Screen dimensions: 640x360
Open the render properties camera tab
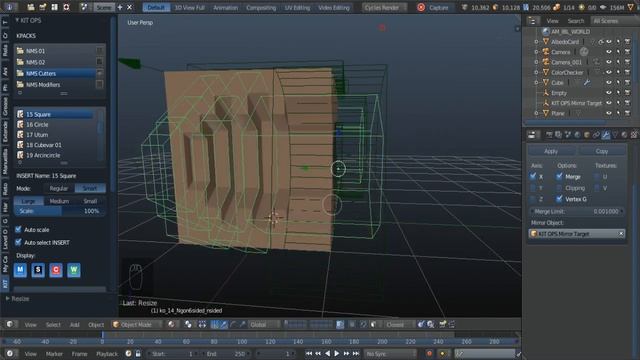coord(549,135)
